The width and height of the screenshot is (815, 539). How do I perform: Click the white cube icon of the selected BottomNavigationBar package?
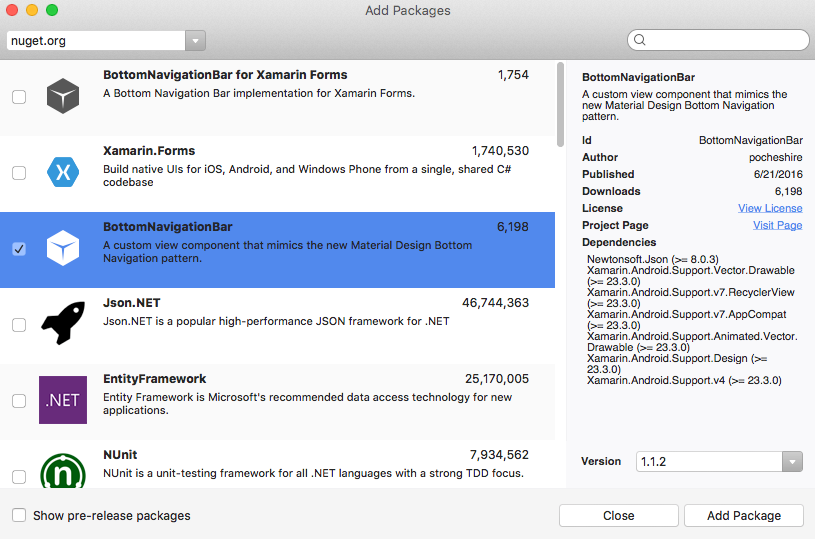click(63, 248)
